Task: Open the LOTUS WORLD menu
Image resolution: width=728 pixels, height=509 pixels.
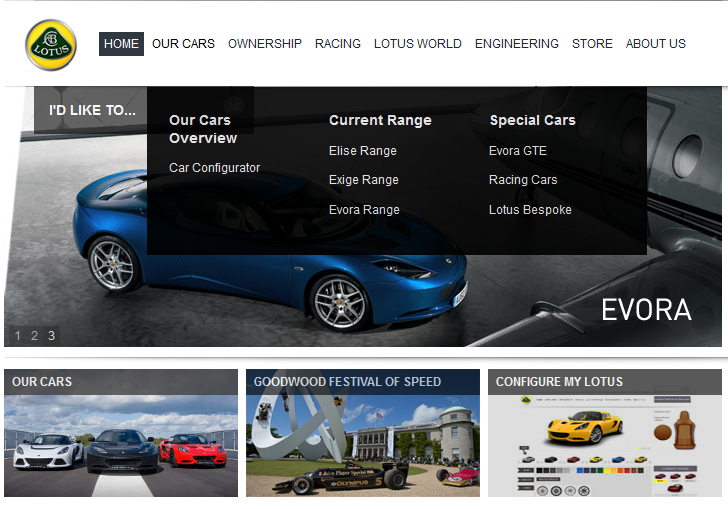Action: (x=417, y=44)
